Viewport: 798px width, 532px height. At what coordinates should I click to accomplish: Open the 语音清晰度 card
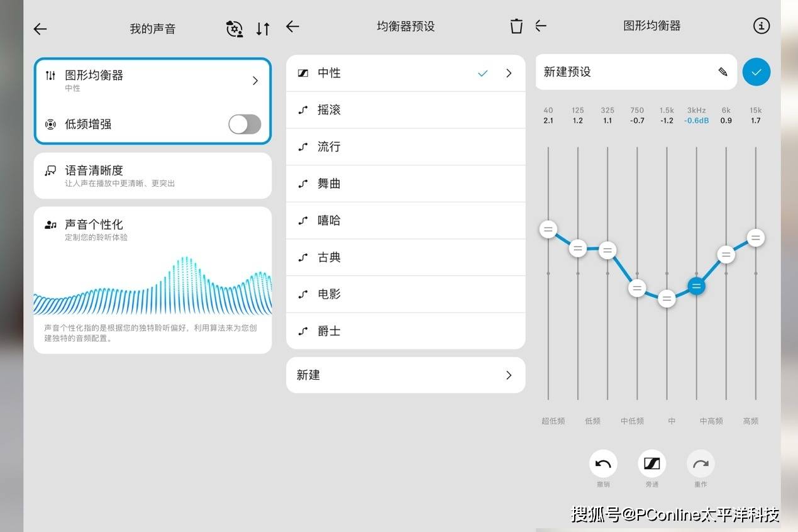[x=153, y=176]
